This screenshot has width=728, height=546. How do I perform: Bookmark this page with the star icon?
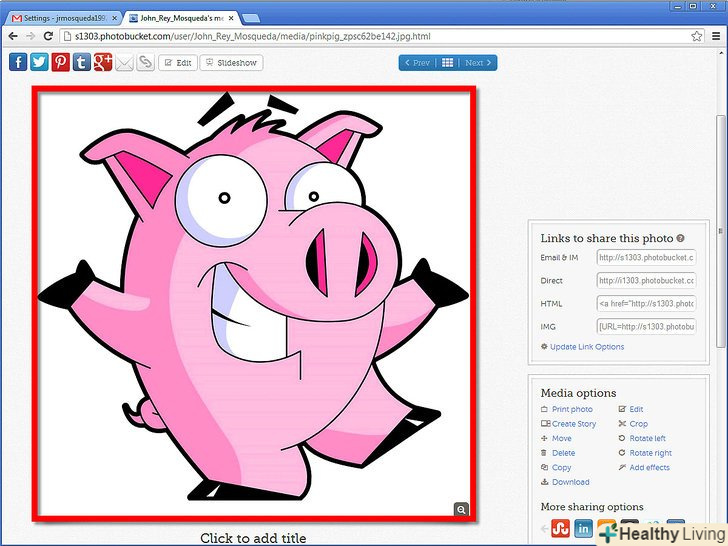pos(696,35)
